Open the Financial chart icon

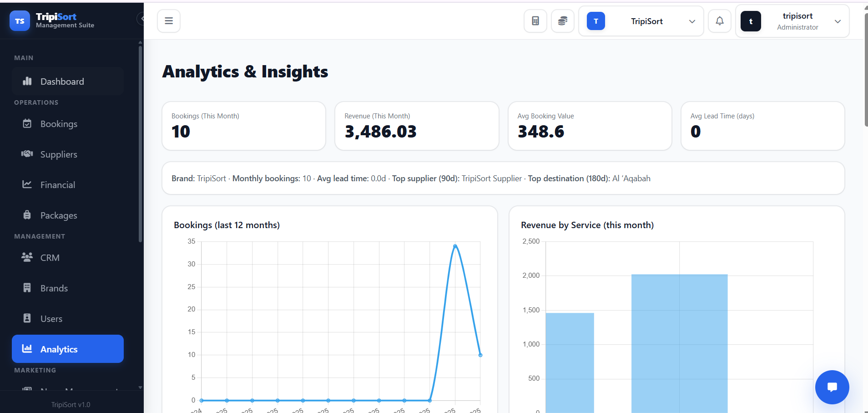(27, 184)
